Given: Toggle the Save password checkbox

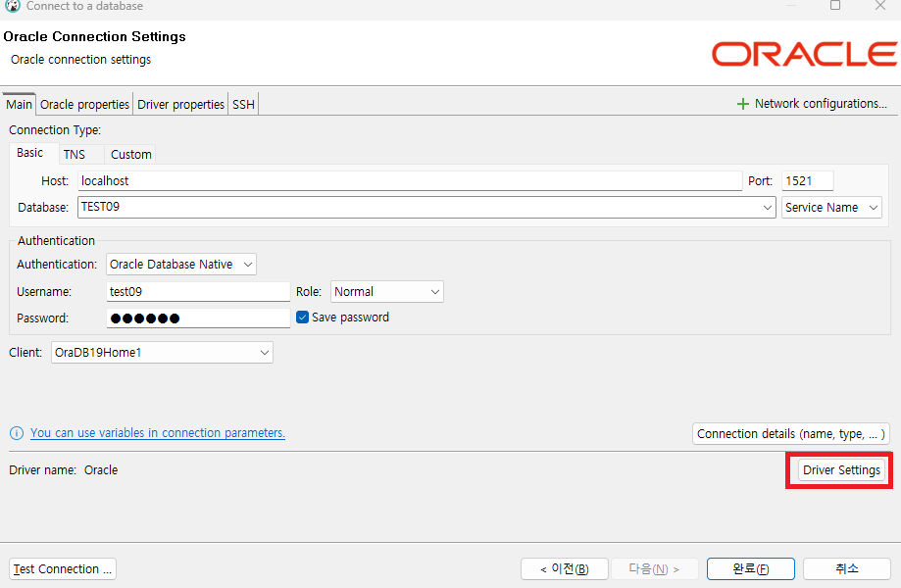Looking at the screenshot, I should point(302,317).
